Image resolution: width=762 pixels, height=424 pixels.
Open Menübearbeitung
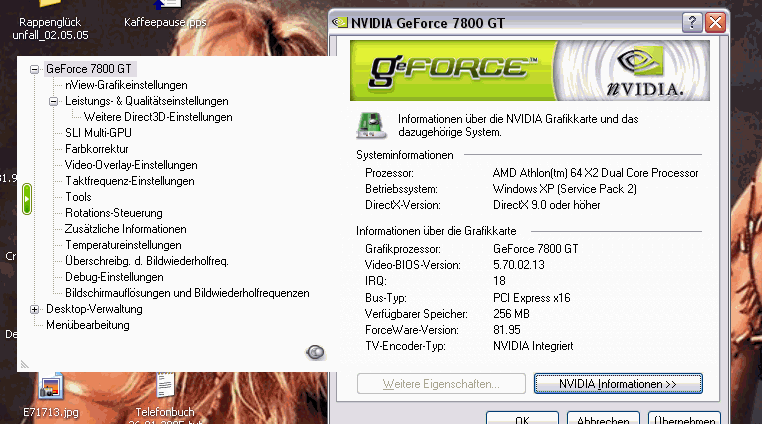(88, 326)
